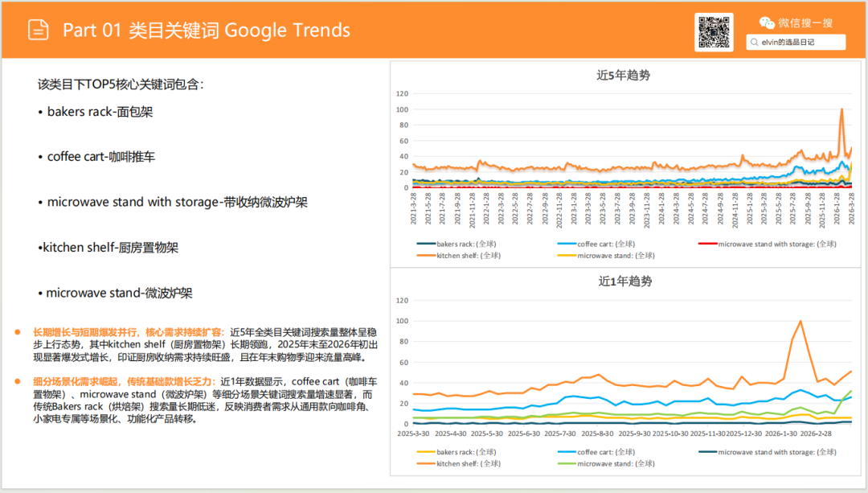Click the Part 01 类目关键词 Google Trends heading
Screen dimensions: 868x493
tap(207, 31)
